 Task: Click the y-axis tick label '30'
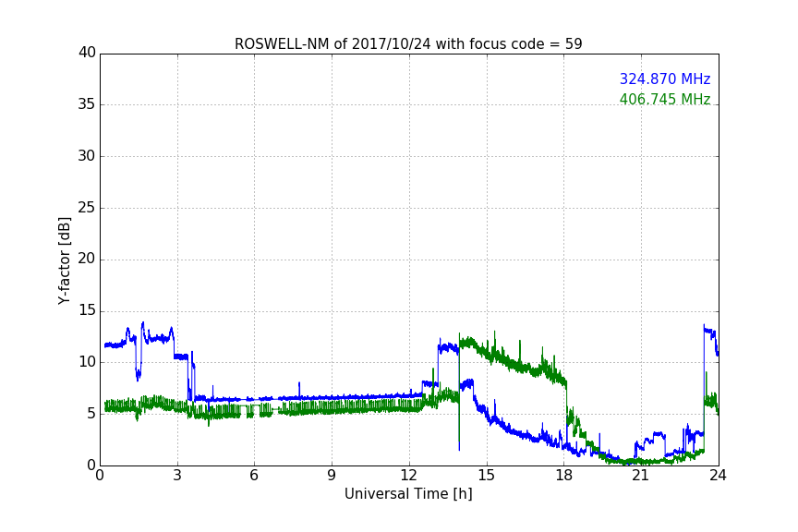[x=87, y=156]
